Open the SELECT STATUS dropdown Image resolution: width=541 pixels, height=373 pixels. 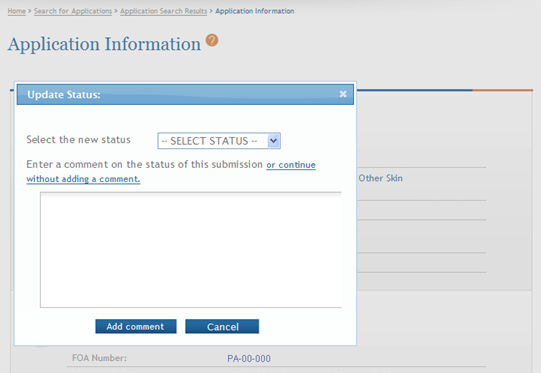[x=219, y=141]
